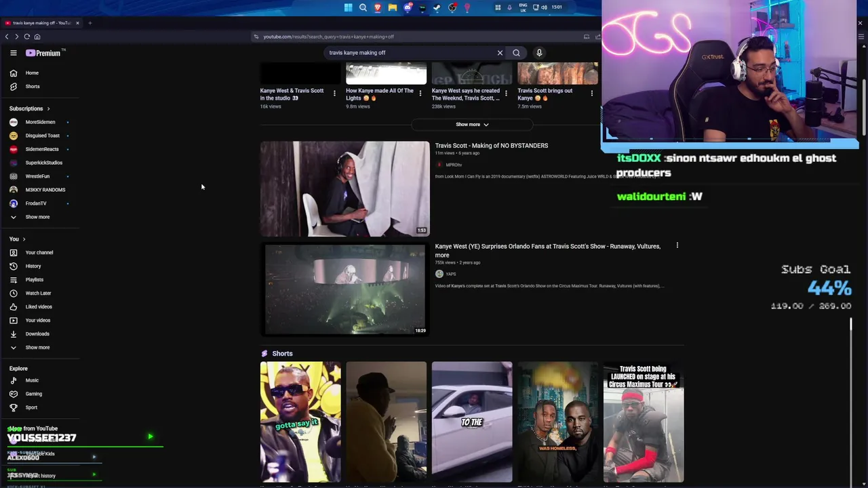The height and width of the screenshot is (488, 868).
Task: Open Home in YouTube sidebar
Action: [32, 73]
